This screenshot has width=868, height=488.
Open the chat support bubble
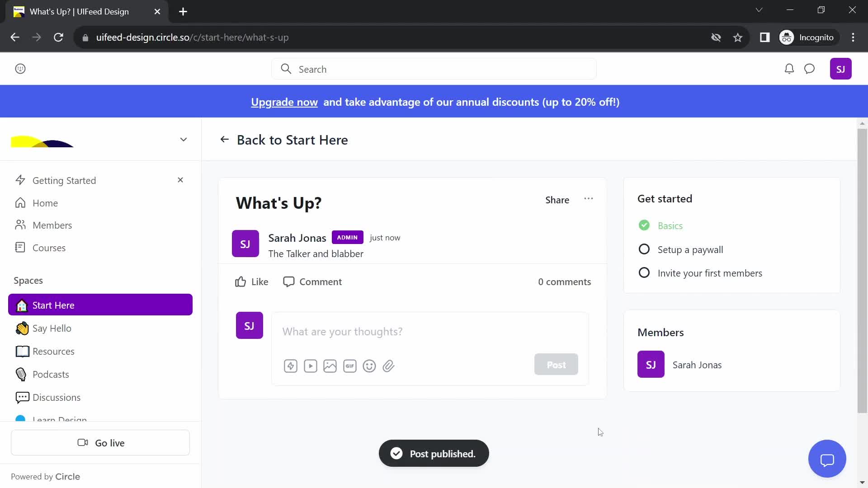[827, 458]
